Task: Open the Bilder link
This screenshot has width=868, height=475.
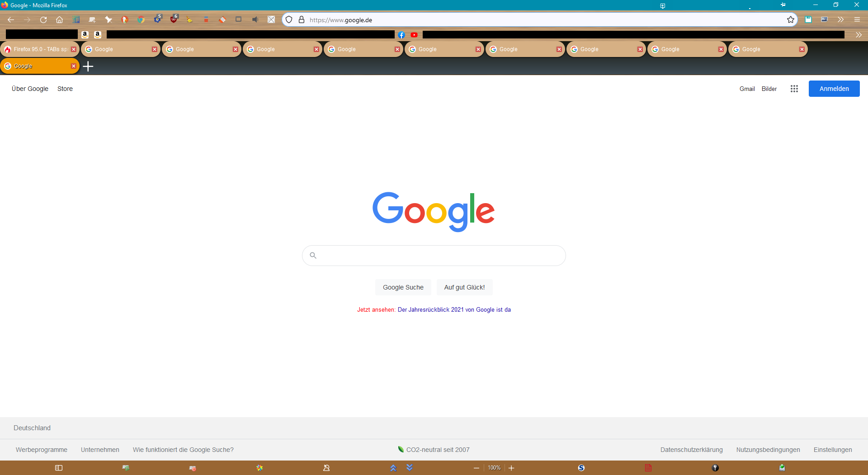Action: (x=769, y=89)
